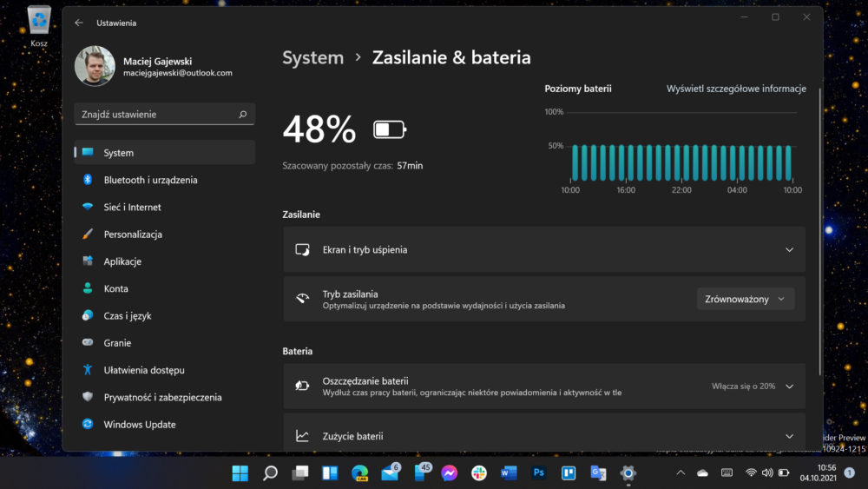Click the touch keyboard tray icon
This screenshot has height=489, width=868.
pos(727,473)
